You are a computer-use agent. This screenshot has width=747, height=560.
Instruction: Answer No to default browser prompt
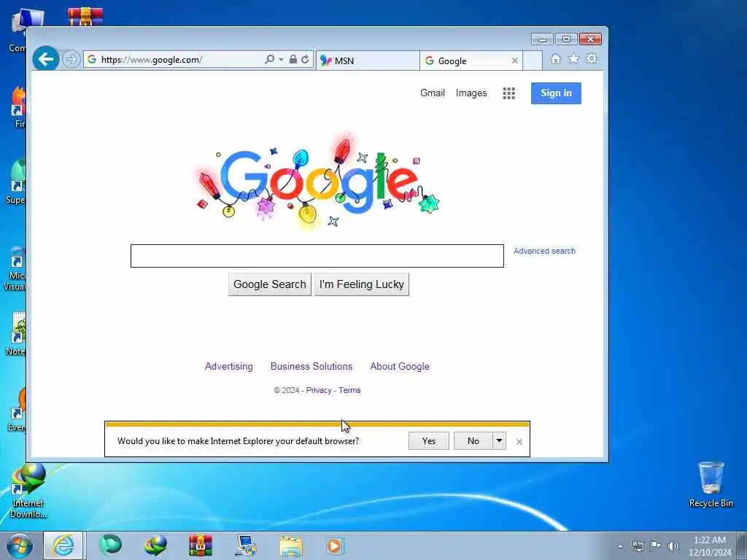[x=473, y=441]
